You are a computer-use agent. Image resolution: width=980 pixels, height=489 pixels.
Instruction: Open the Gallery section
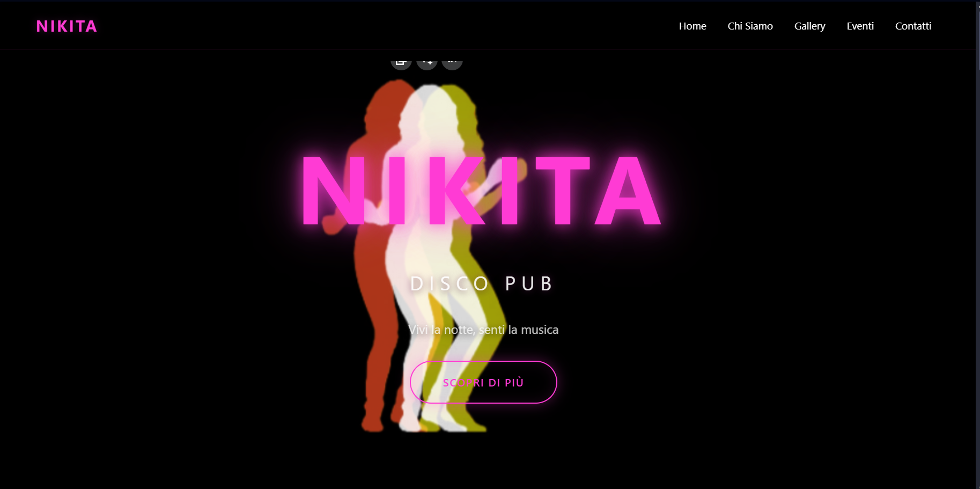(x=809, y=26)
